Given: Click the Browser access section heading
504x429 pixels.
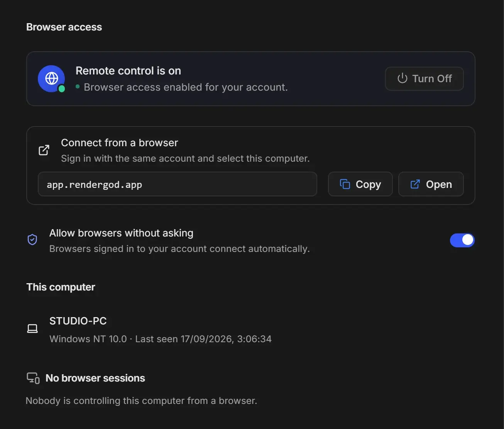Looking at the screenshot, I should [x=64, y=27].
